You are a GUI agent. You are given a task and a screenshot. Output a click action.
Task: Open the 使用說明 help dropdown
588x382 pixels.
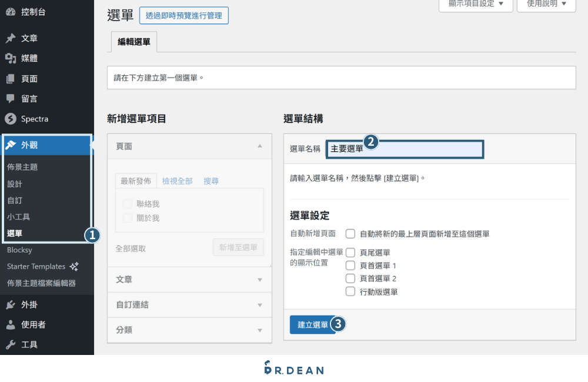(x=546, y=5)
